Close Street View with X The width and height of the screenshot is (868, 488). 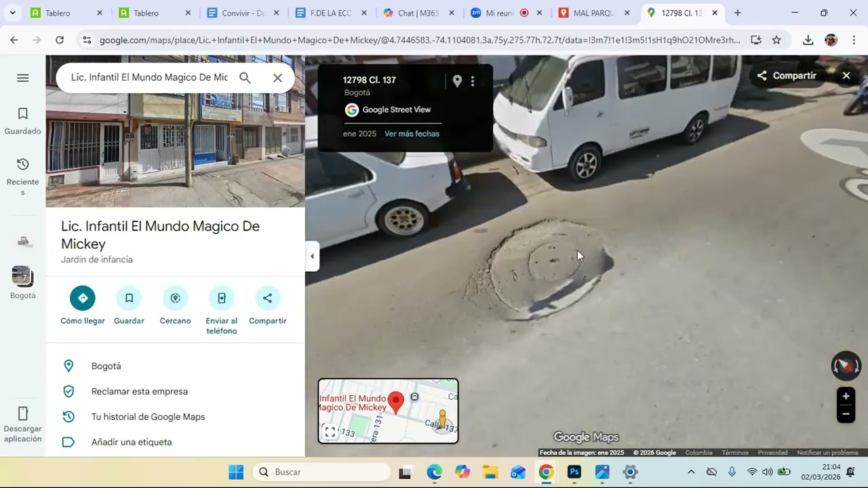(846, 76)
